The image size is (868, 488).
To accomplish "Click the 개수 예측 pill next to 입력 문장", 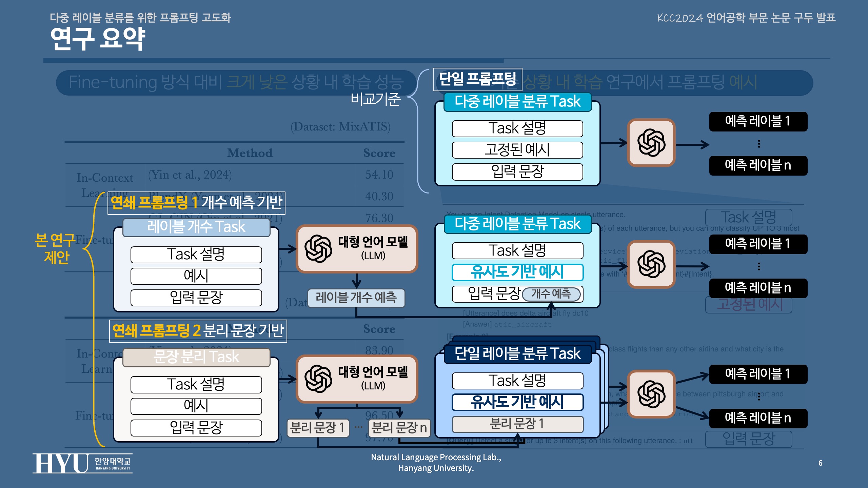I will (x=551, y=294).
